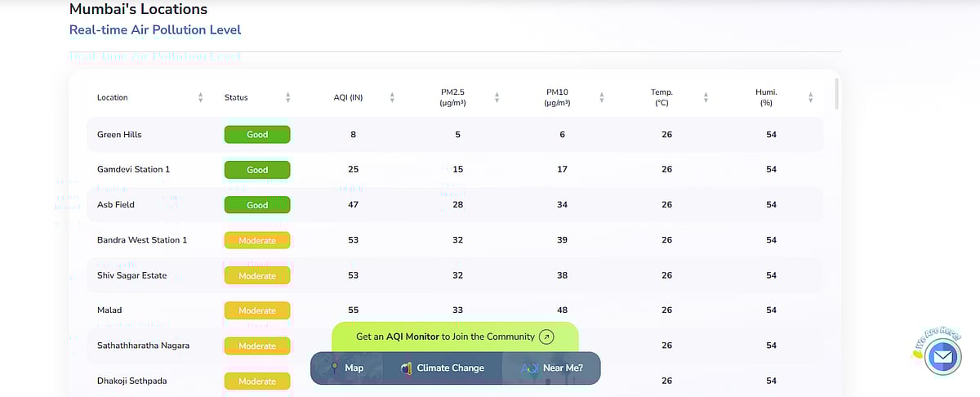Click the AQI Near Me icon
This screenshot has height=397, width=980.
pos(531,368)
